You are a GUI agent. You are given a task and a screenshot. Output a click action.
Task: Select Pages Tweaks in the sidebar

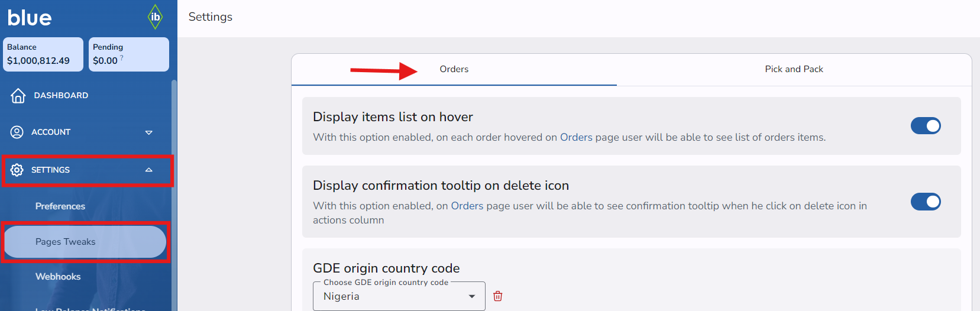(65, 242)
